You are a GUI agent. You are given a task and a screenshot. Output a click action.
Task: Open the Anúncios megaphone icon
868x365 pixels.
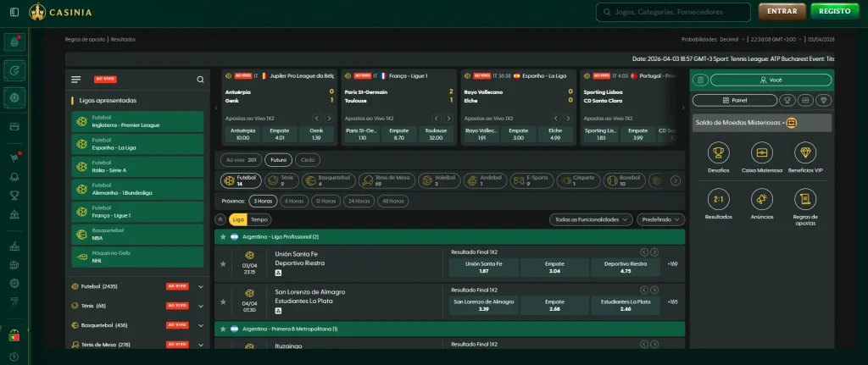[762, 199]
